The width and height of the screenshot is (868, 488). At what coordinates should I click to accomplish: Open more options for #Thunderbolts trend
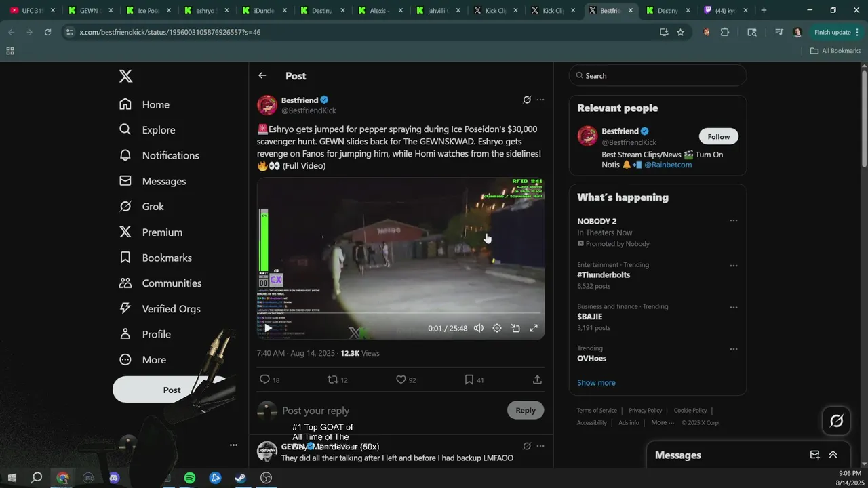pyautogui.click(x=733, y=266)
